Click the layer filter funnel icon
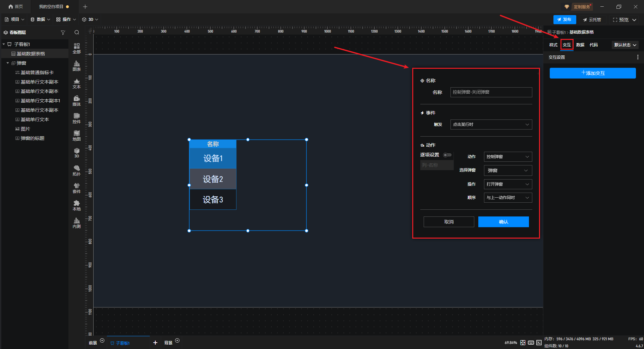Image resolution: width=644 pixels, height=349 pixels. click(x=63, y=33)
